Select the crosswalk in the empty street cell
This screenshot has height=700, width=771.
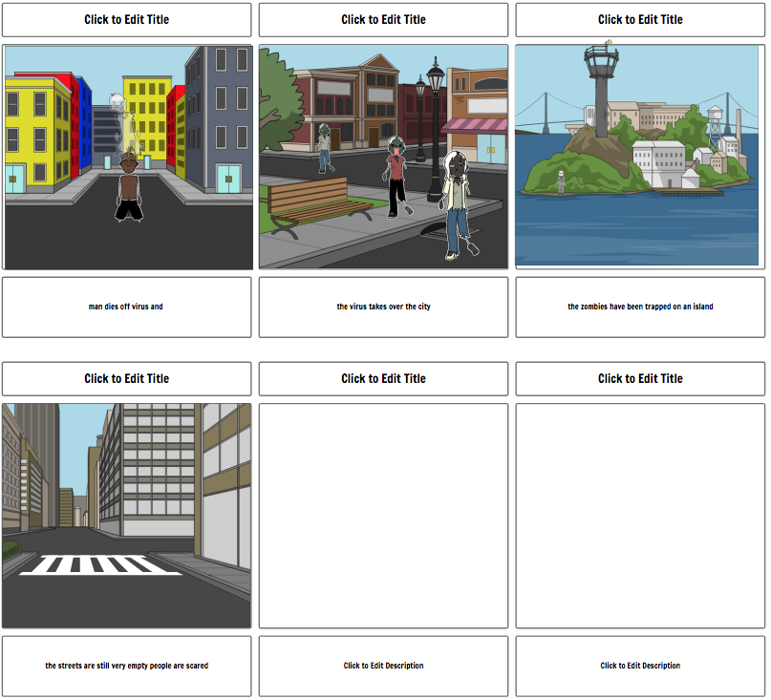[x=101, y=564]
